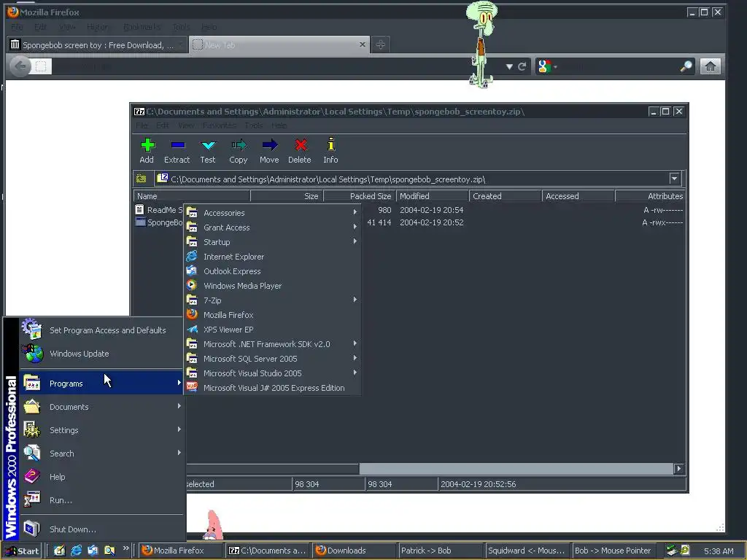Open Outlook Express from quick launch

tap(93, 551)
